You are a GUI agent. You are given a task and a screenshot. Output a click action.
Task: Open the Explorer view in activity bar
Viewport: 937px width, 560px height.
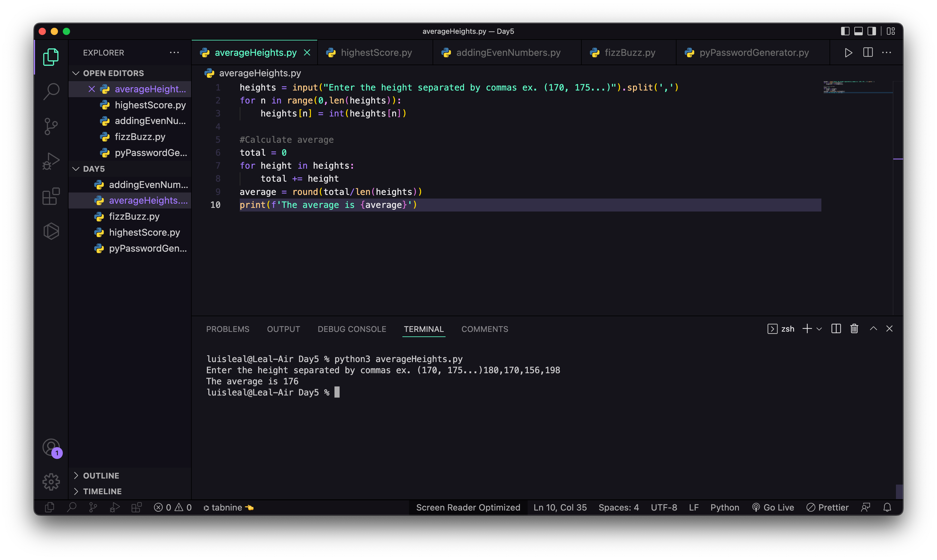click(x=51, y=57)
